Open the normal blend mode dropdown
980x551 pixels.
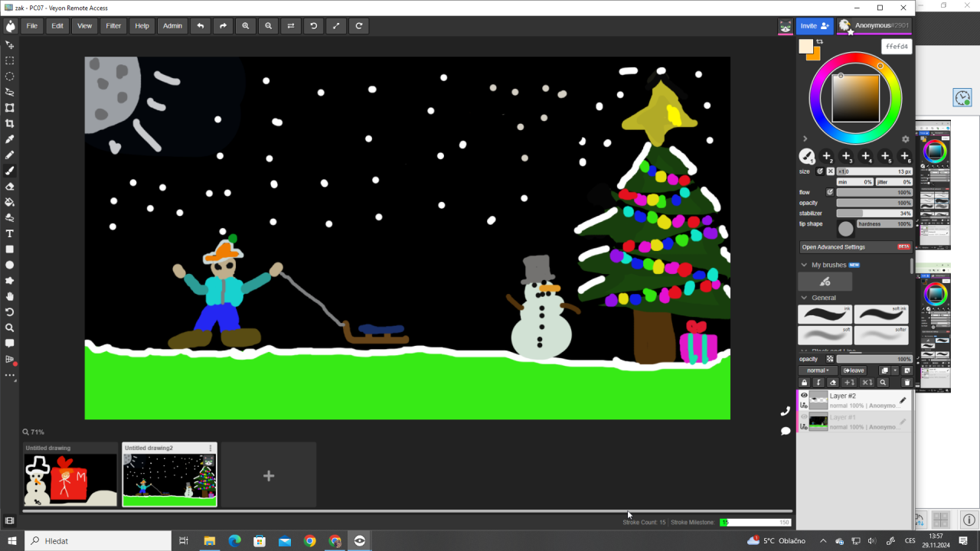point(818,370)
